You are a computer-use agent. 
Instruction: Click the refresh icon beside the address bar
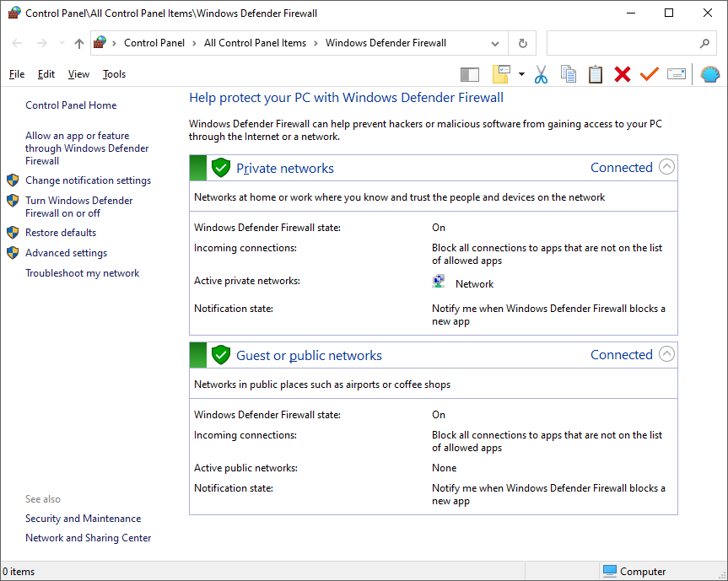[x=522, y=43]
